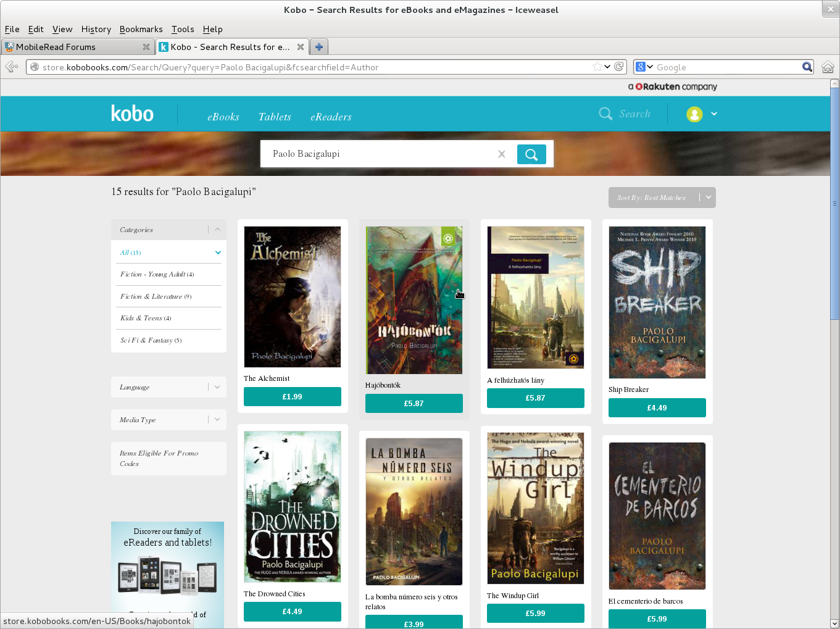840x629 pixels.
Task: Click the Google search magnifier icon
Action: click(807, 67)
